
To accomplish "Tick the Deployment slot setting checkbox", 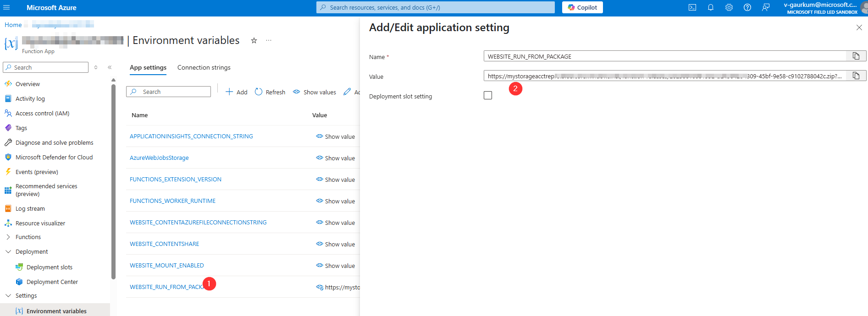I will [x=488, y=95].
